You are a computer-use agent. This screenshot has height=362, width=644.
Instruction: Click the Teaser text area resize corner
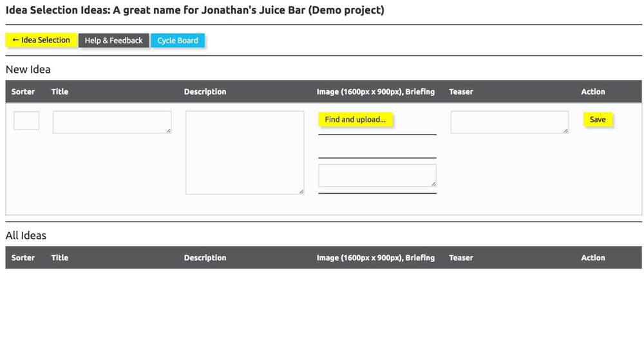[x=566, y=131]
